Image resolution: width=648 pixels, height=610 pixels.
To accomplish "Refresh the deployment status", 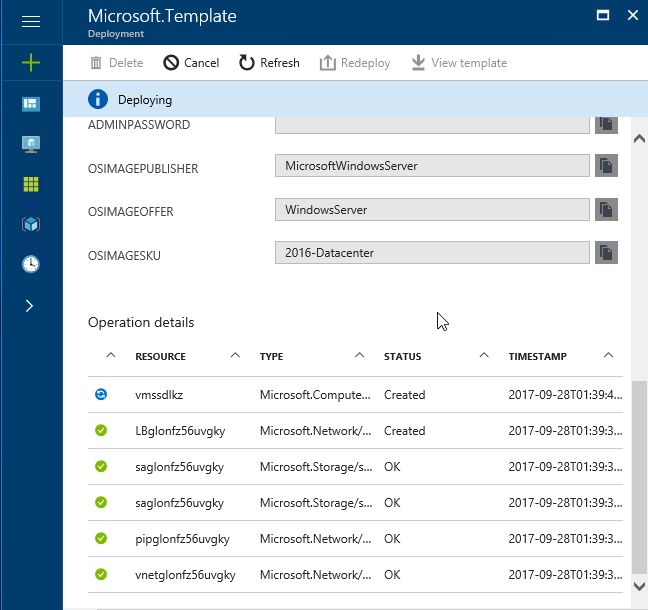I will pos(269,63).
